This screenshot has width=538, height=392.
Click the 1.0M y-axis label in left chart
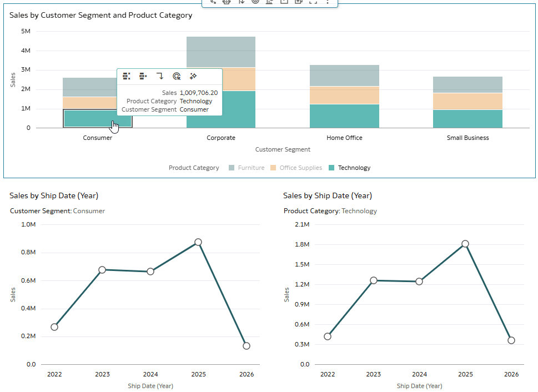(28, 224)
